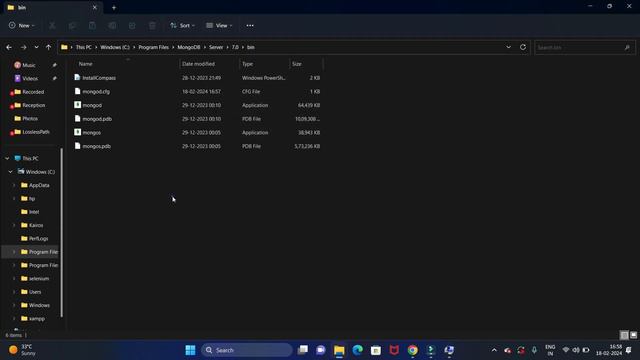Click the Share toolbar icon
Image resolution: width=640 pixels, height=360 pixels.
pyautogui.click(x=132, y=25)
